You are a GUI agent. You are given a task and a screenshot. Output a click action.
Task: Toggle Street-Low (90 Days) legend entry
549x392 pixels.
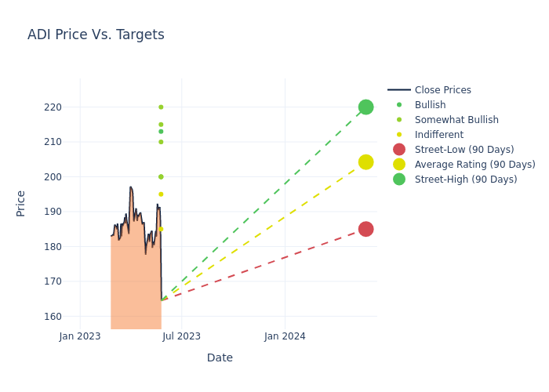click(464, 150)
